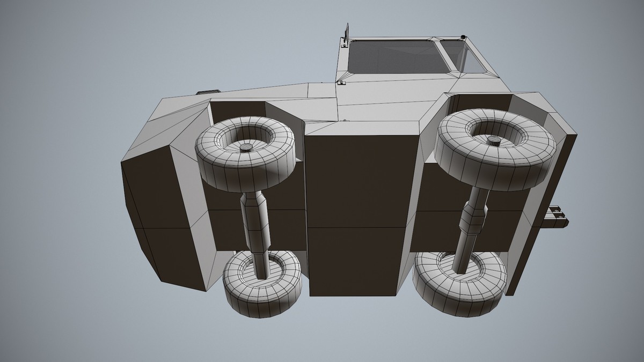Select the front bumper step bracket
The image size is (644, 362).
(555, 217)
